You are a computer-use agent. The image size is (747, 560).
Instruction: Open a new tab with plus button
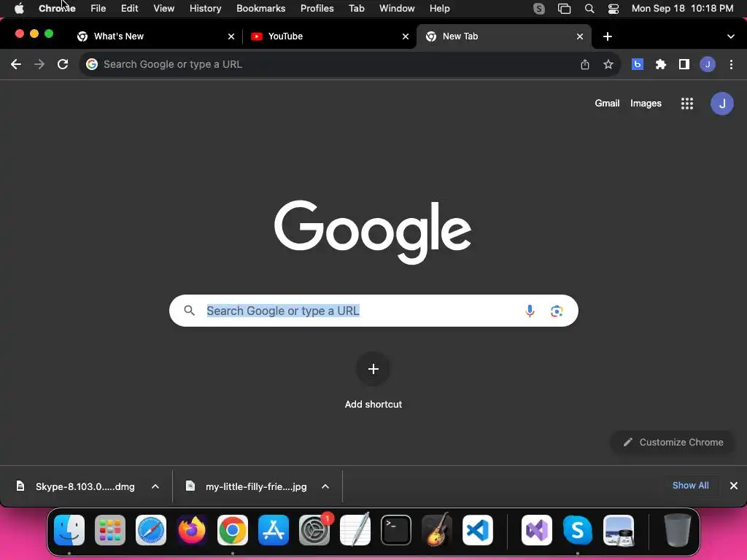[x=608, y=36]
